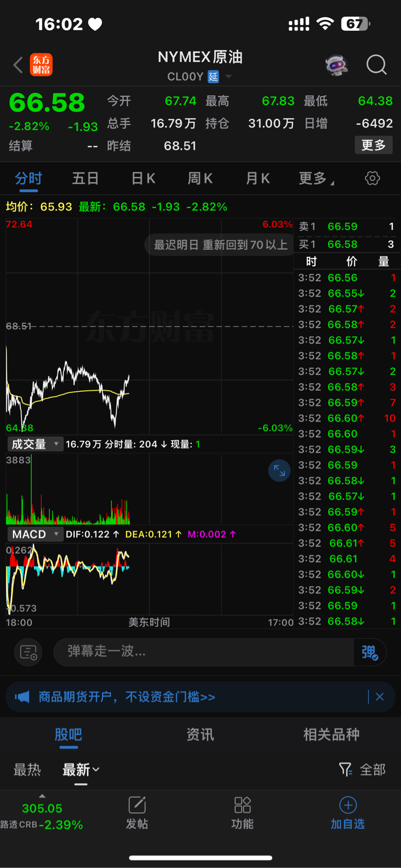The image size is (401, 868).
Task: Tap the trade row with price 66.56
Action: tap(347, 278)
